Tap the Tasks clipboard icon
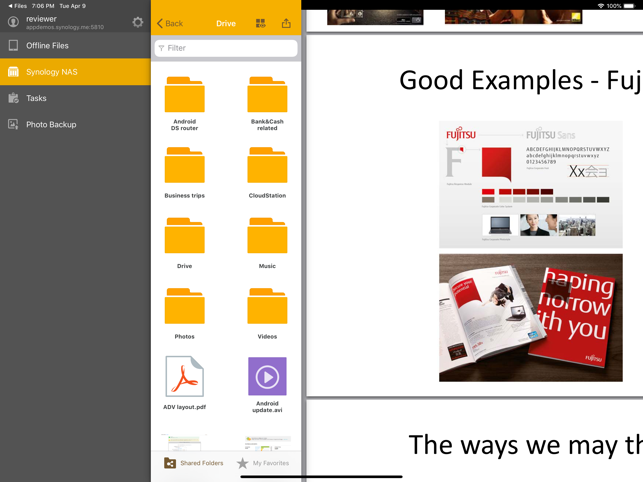Viewport: 643px width, 482px height. [13, 98]
